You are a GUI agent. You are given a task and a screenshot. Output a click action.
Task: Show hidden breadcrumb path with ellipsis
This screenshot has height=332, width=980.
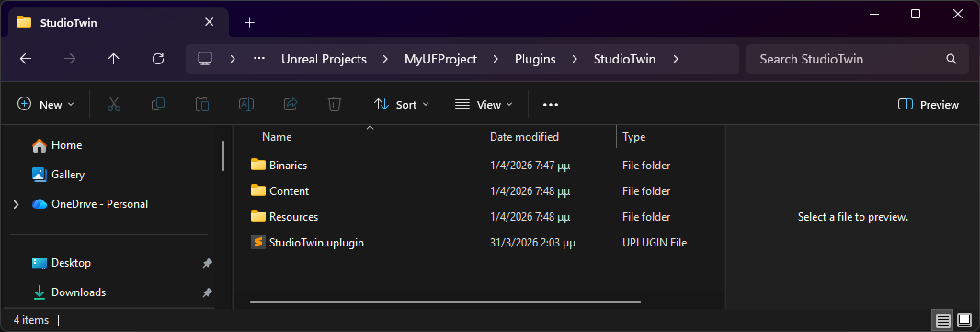(258, 59)
